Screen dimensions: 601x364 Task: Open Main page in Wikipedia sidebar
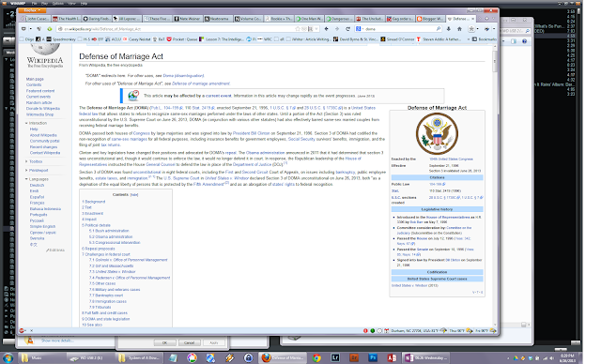click(35, 79)
